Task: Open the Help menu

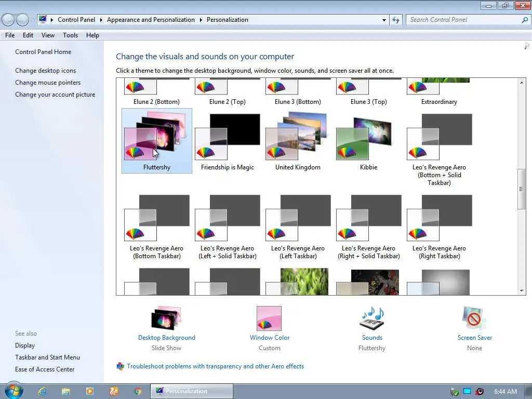Action: click(x=92, y=35)
